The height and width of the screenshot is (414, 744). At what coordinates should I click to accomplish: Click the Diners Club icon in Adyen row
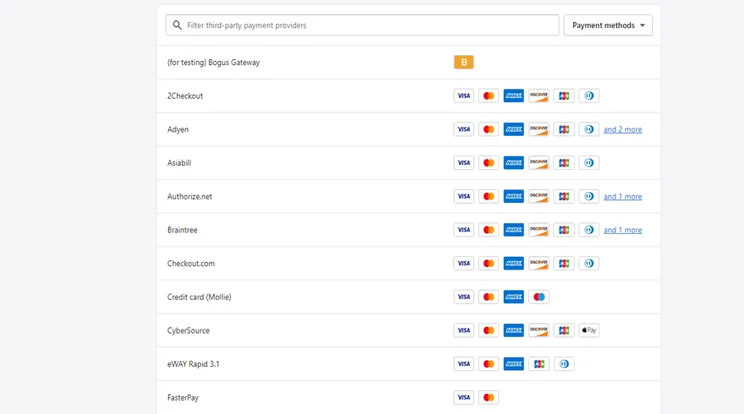[x=589, y=129]
